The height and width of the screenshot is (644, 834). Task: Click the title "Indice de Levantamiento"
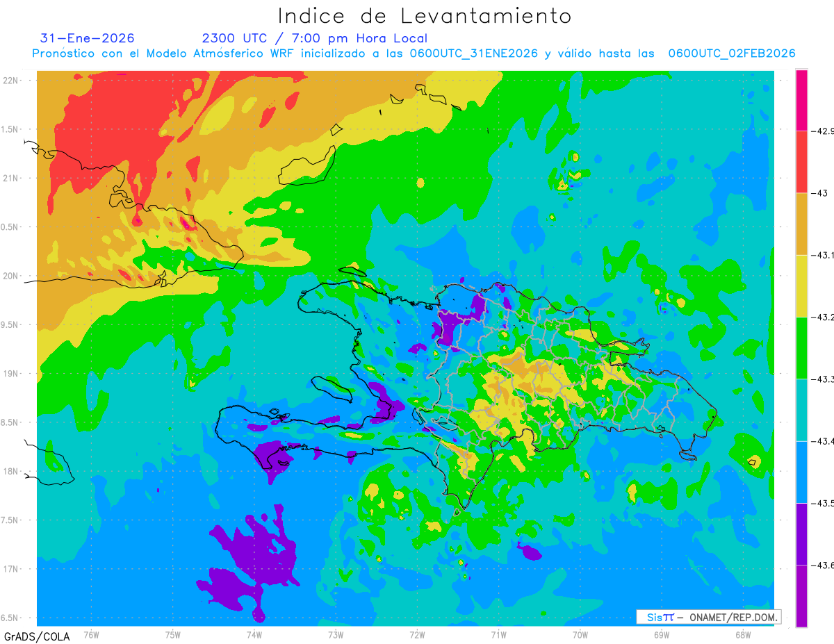tap(425, 15)
